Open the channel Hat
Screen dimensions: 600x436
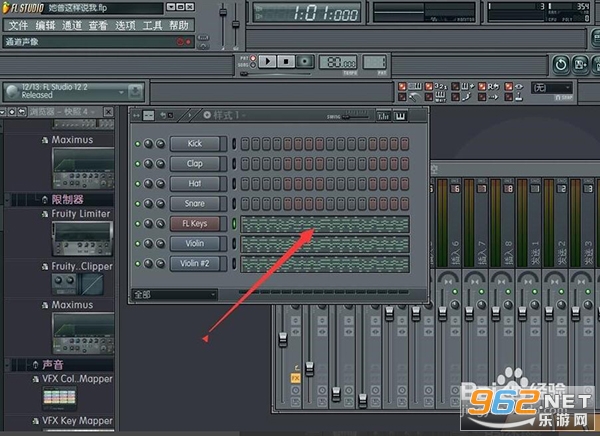195,183
